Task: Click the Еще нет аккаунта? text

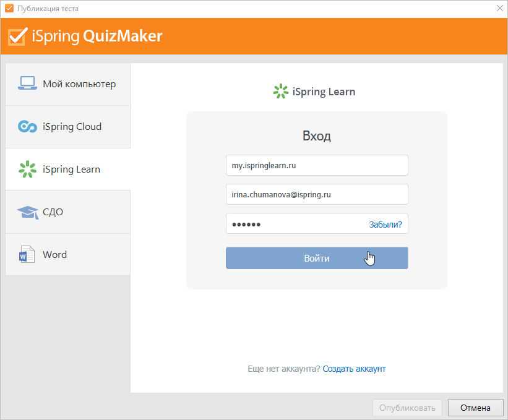Action: coord(284,369)
